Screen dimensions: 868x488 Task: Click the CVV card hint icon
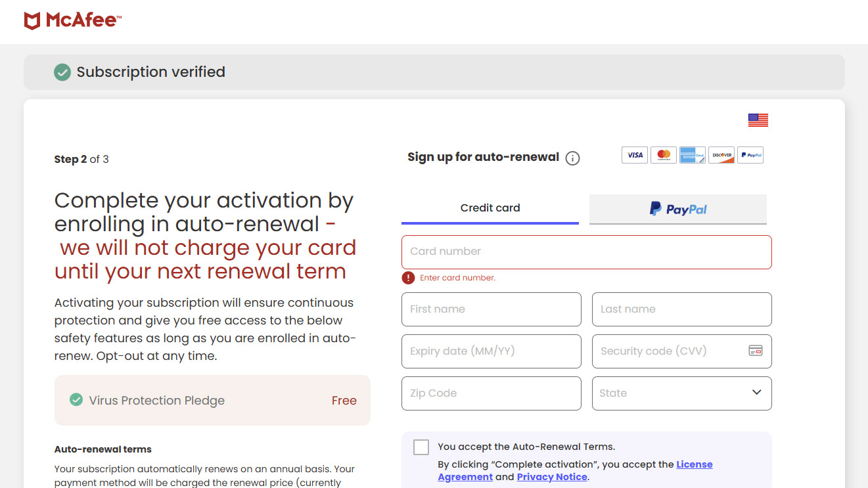coord(756,351)
